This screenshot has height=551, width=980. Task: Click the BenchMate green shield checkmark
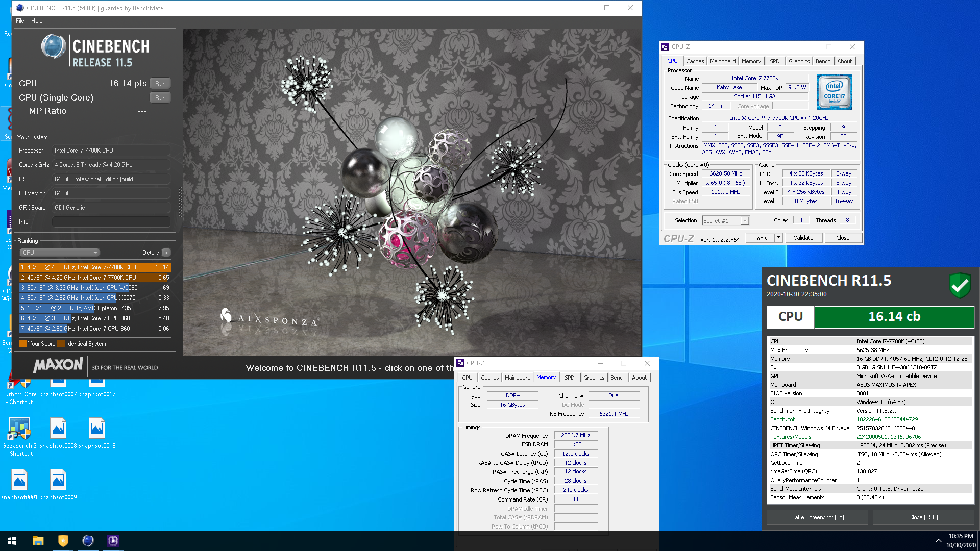click(960, 285)
